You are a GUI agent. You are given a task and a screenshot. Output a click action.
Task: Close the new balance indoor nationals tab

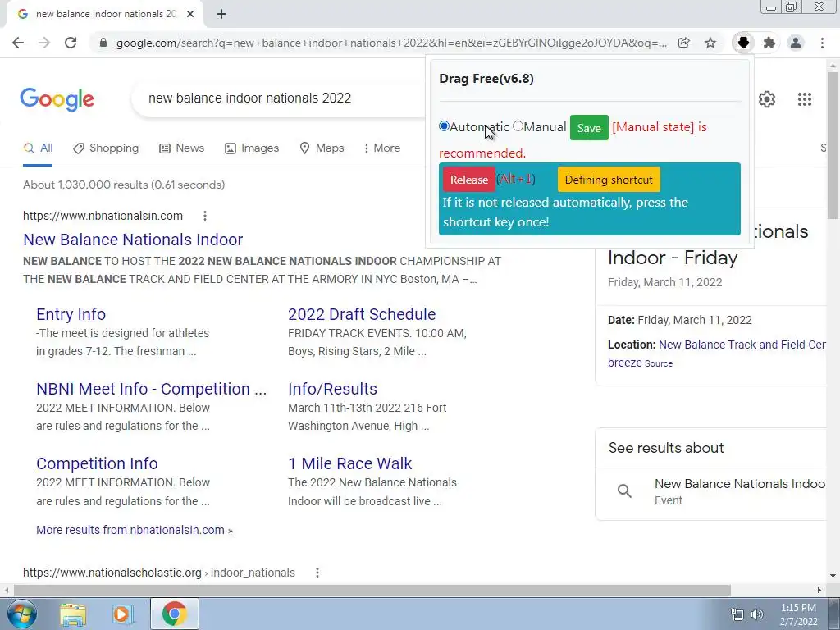click(x=190, y=14)
